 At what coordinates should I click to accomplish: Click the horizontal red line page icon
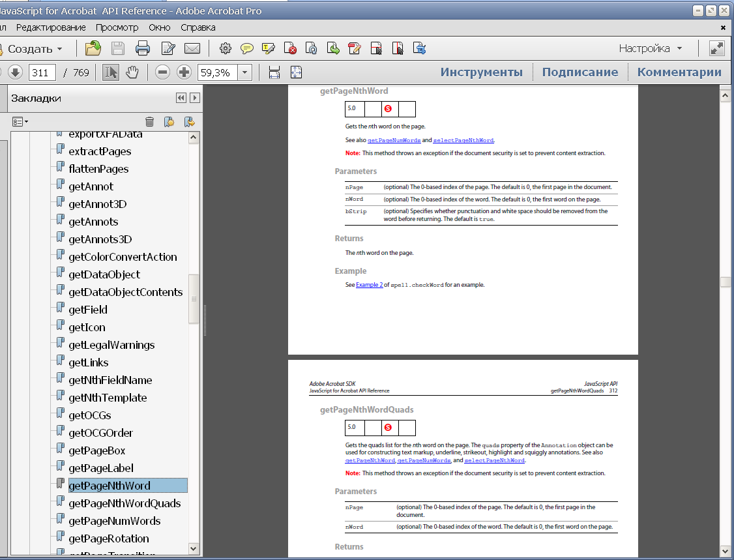click(x=376, y=48)
